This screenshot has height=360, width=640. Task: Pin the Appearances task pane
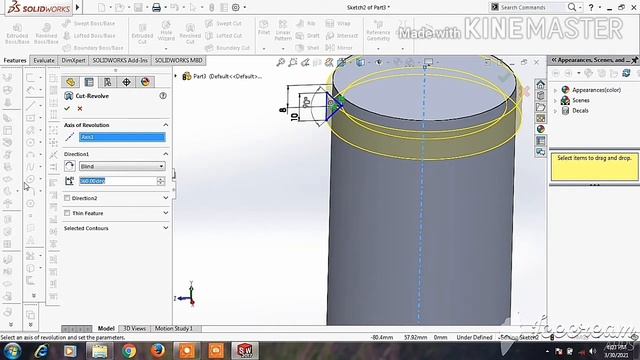634,60
